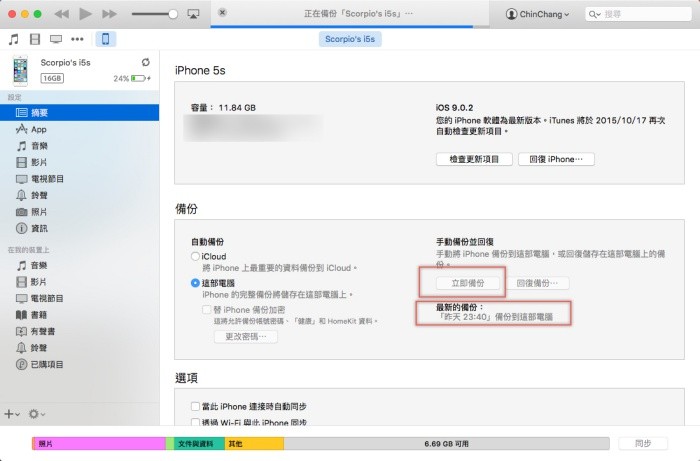The width and height of the screenshot is (700, 461).
Task: Open the plus add menu in sidebar
Action: click(11, 413)
